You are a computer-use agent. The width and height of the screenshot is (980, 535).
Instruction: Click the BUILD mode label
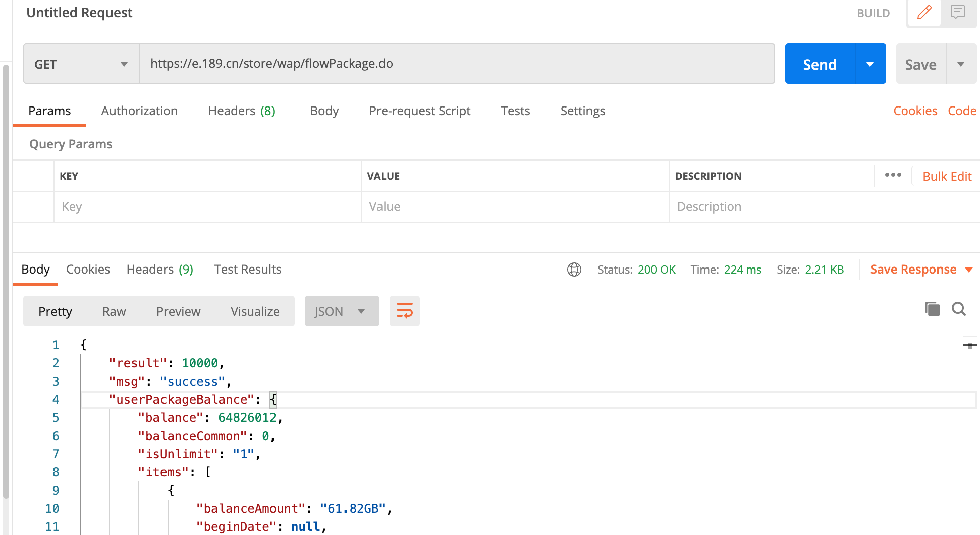(873, 14)
